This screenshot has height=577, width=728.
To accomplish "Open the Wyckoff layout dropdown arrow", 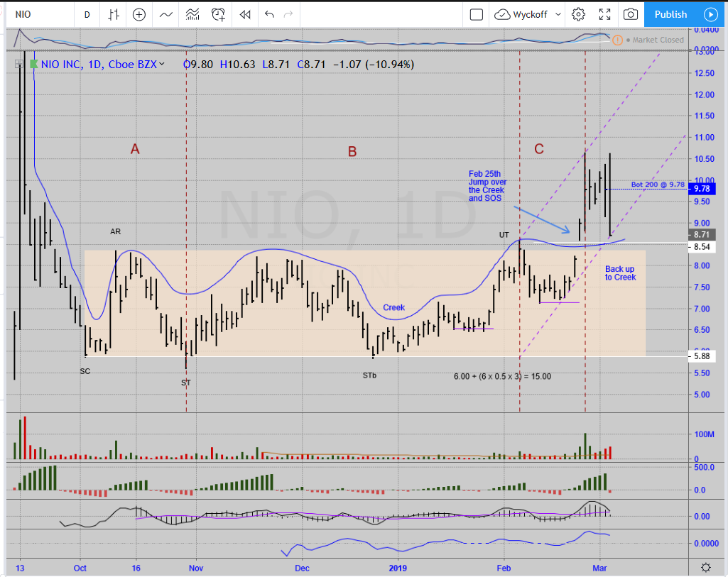I will pos(558,14).
